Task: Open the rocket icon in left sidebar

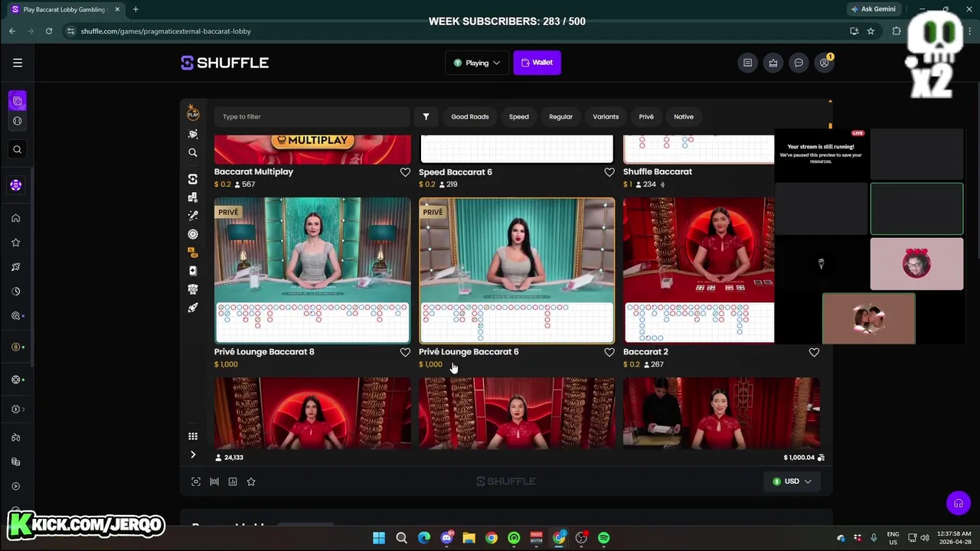Action: pos(15,267)
